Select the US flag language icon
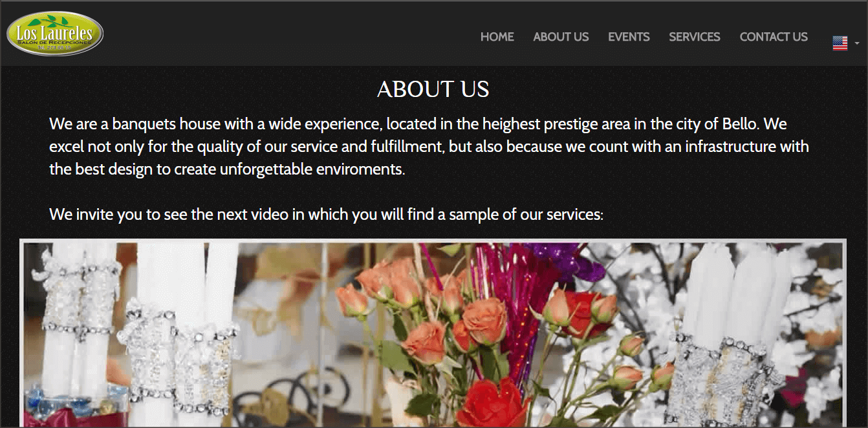The image size is (868, 428). pos(840,43)
